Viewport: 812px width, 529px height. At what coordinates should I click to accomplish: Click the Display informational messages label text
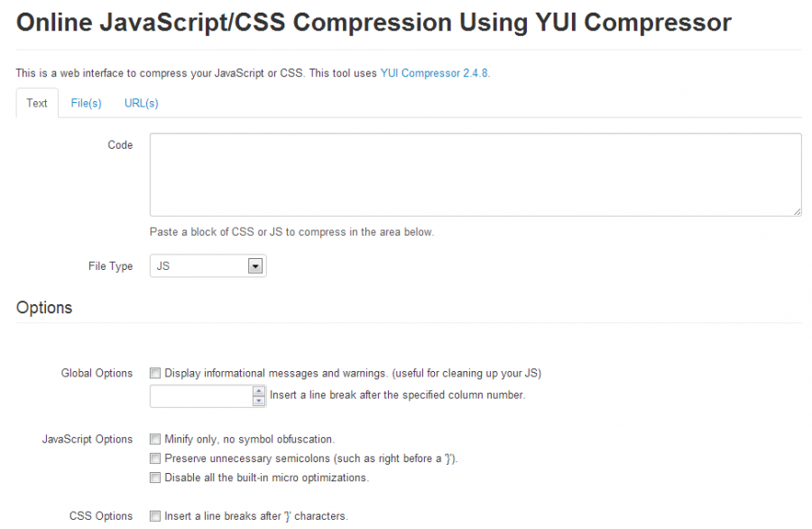tap(353, 373)
